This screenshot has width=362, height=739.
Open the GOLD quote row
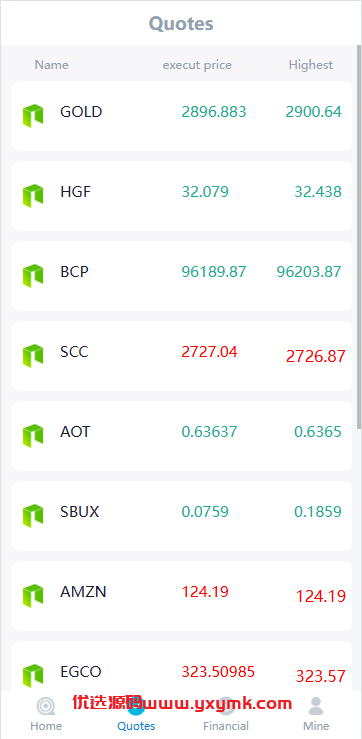pos(181,116)
